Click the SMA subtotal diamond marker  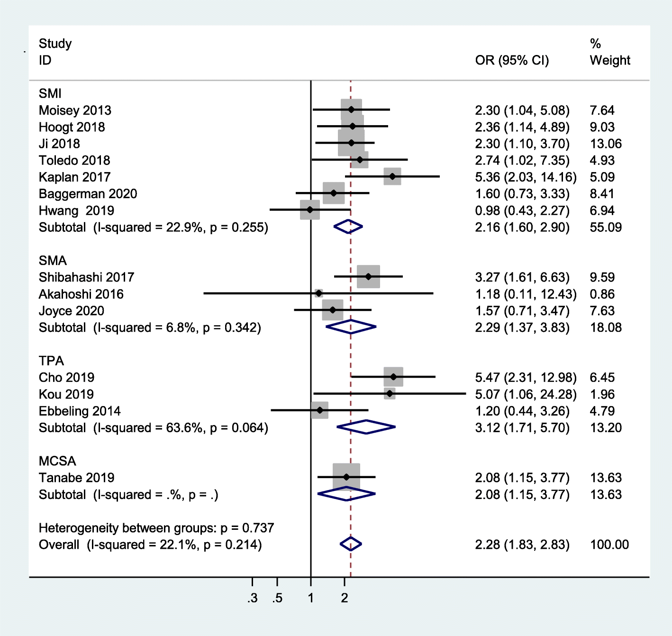(x=351, y=327)
